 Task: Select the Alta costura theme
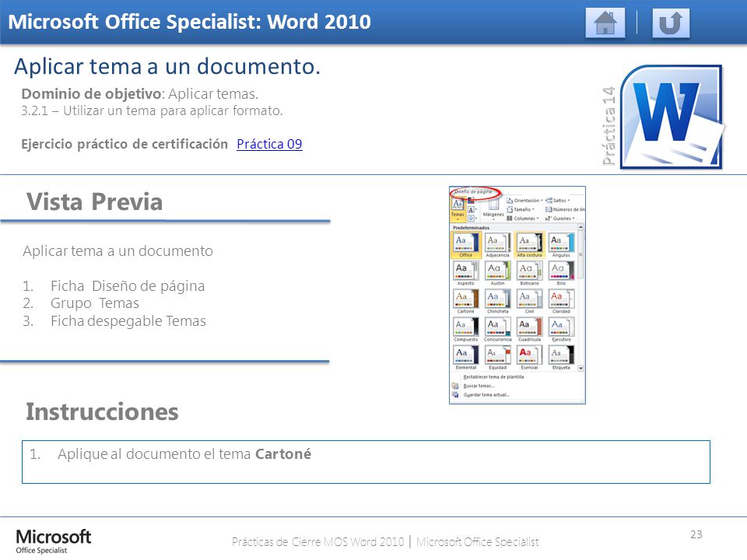pos(529,245)
